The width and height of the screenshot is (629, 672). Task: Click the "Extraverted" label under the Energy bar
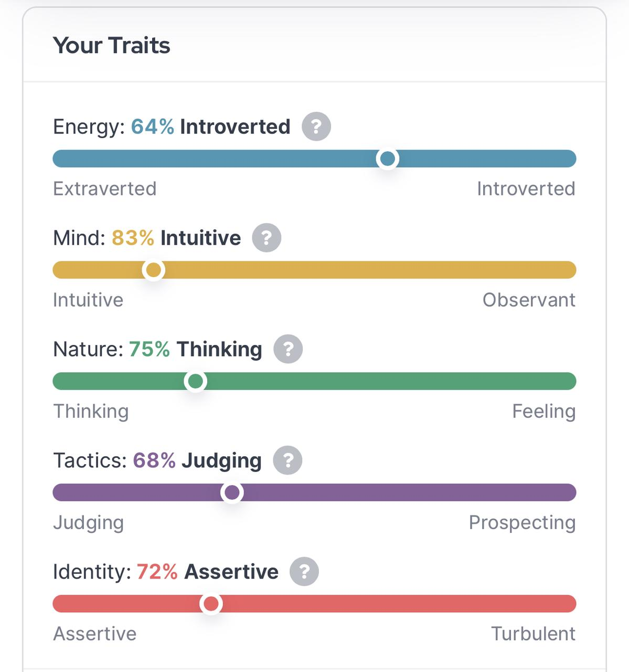click(105, 188)
